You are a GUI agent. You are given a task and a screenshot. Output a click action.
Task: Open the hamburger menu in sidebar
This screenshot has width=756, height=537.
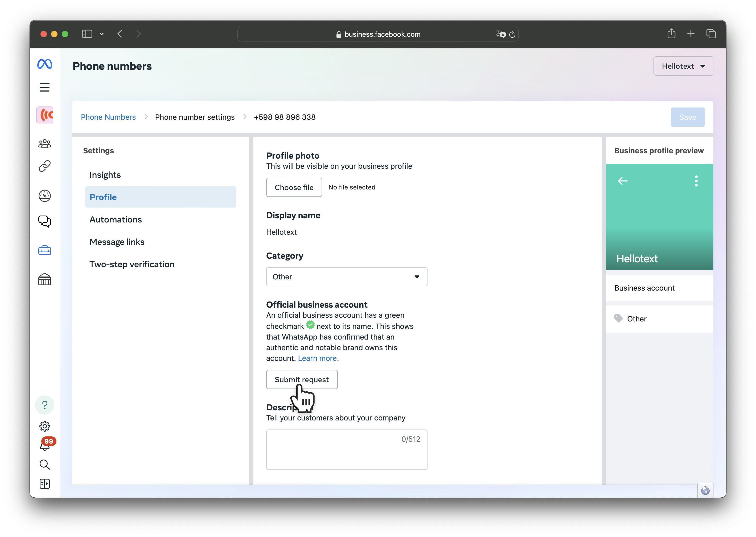point(45,87)
